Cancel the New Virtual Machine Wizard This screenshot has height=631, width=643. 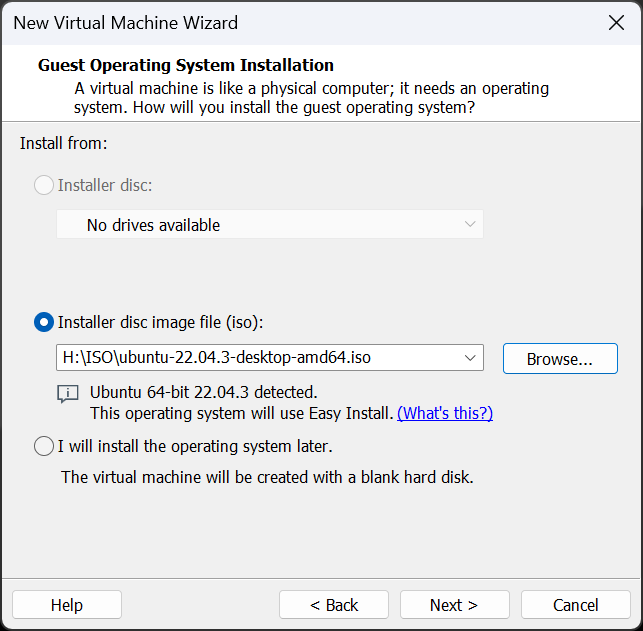575,605
